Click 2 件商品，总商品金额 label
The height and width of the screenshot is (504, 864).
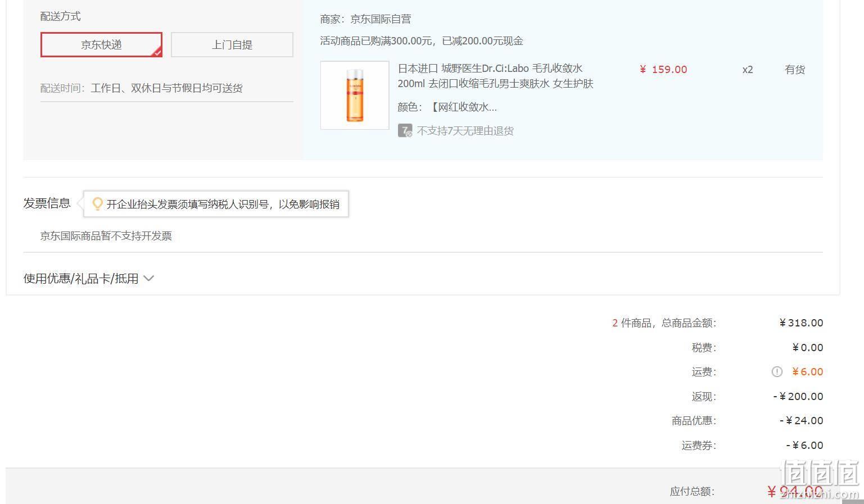point(664,323)
